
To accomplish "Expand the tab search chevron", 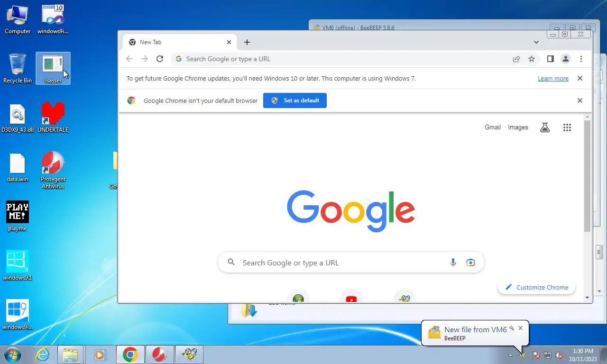I will (536, 42).
